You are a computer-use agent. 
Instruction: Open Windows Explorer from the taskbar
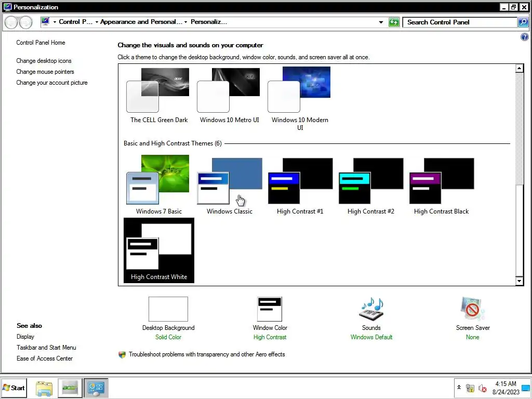tap(44, 388)
